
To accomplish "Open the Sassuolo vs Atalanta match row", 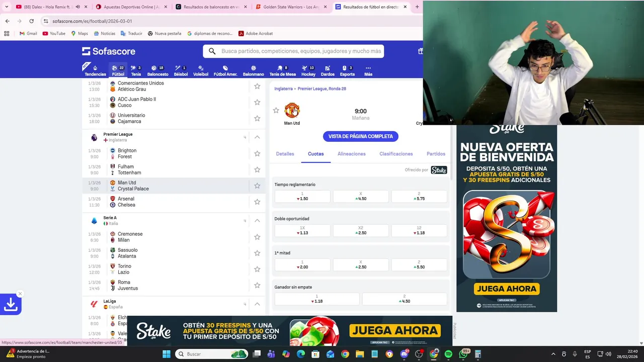I will [x=174, y=253].
